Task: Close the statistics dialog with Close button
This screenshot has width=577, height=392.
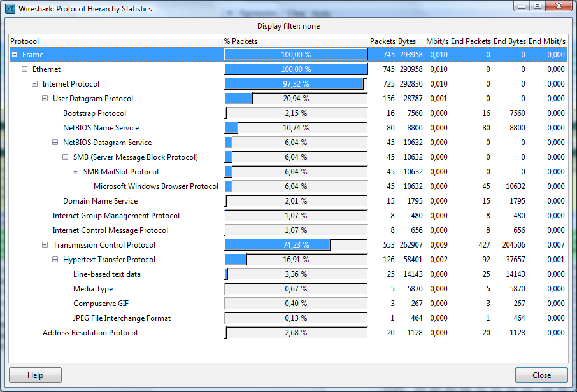Action: click(x=541, y=375)
